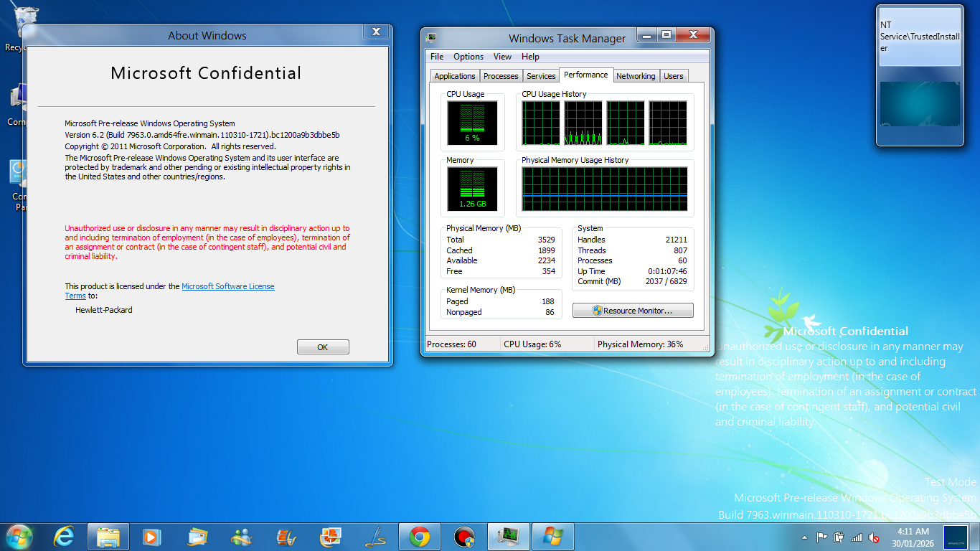
Task: Open the View menu in Task Manager
Action: click(502, 57)
